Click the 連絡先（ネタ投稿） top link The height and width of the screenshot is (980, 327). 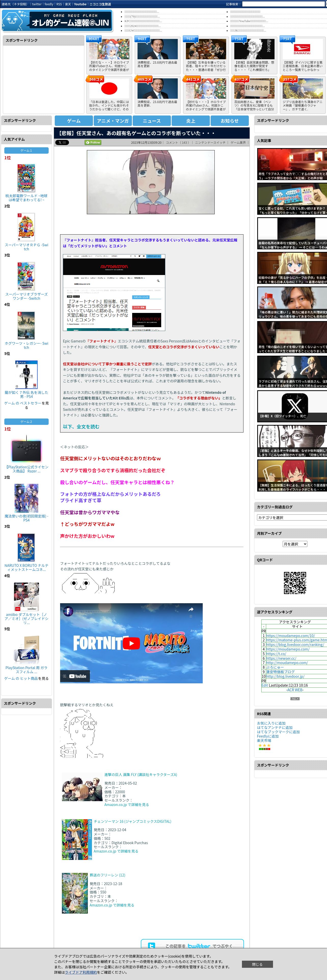click(x=15, y=4)
